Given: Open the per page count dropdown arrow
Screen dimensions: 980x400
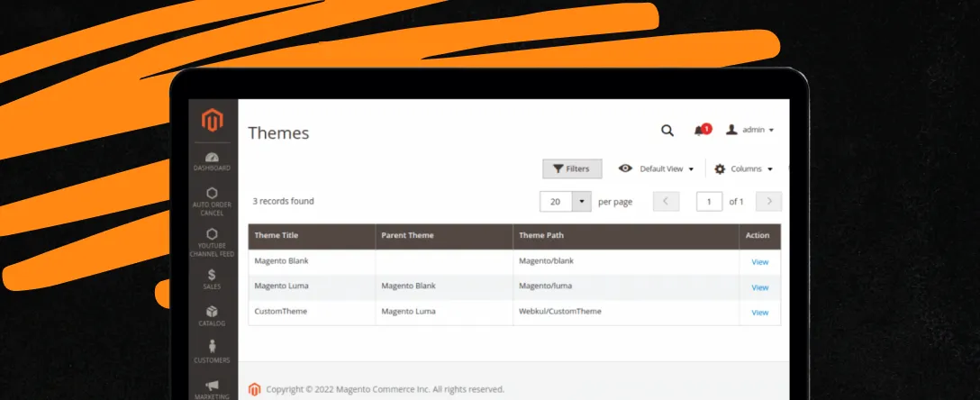Looking at the screenshot, I should click(x=582, y=201).
